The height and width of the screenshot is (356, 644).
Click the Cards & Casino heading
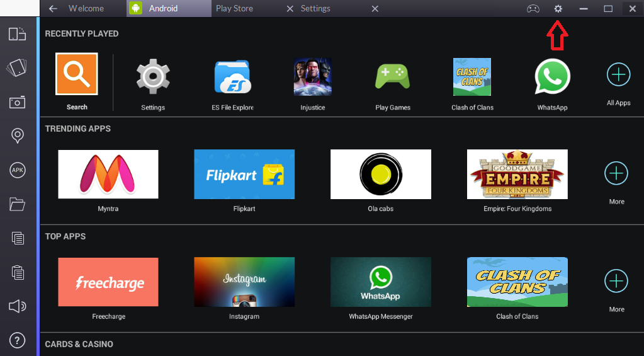pyautogui.click(x=79, y=344)
